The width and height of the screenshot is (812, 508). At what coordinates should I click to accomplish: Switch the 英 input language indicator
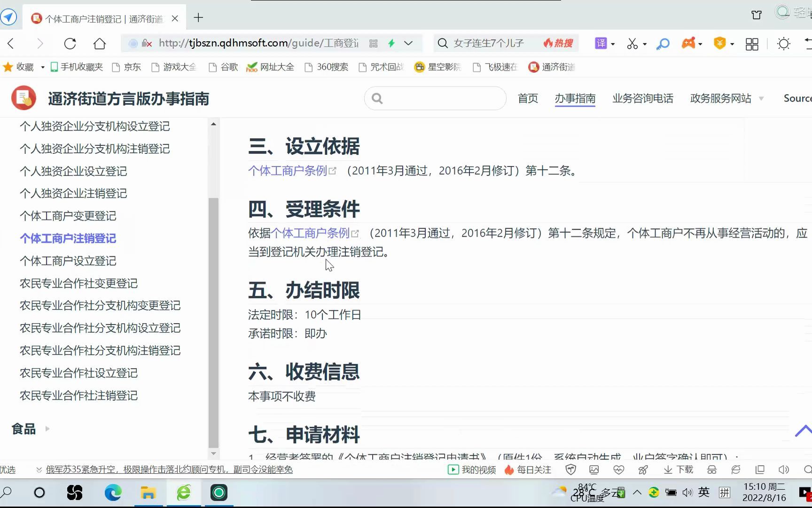click(703, 492)
